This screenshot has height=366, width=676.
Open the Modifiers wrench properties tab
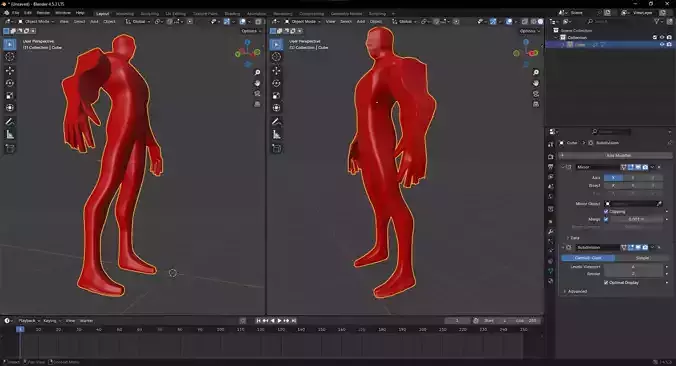551,231
